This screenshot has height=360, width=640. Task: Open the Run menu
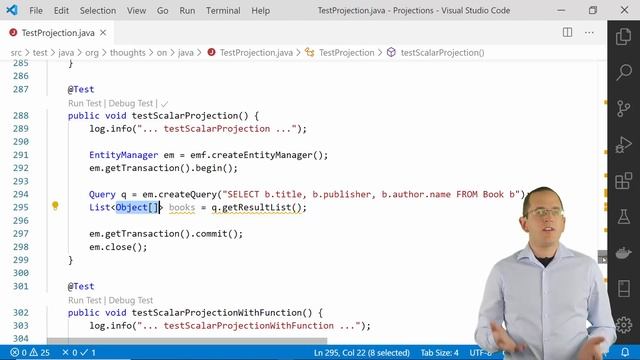(187, 10)
